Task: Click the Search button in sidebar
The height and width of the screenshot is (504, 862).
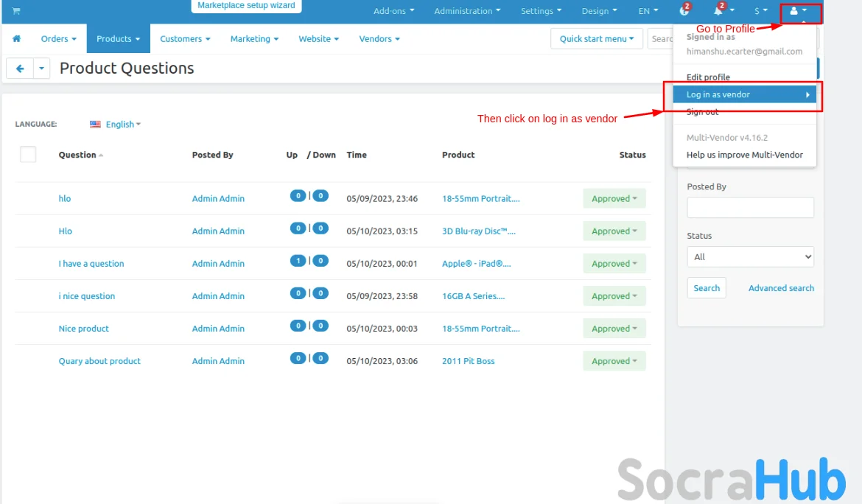Action: (706, 288)
